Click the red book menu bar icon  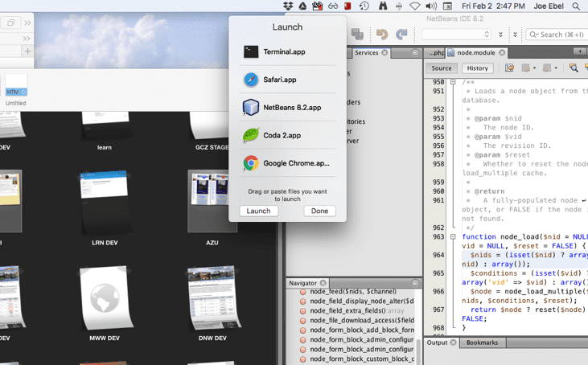(x=348, y=6)
